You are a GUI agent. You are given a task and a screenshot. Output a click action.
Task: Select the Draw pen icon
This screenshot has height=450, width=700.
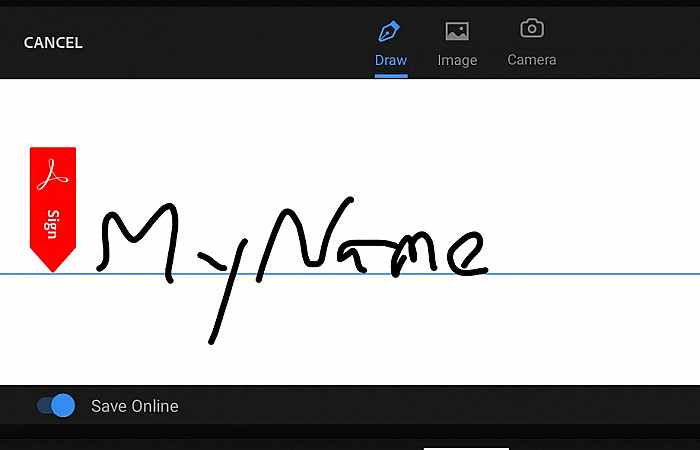[390, 31]
